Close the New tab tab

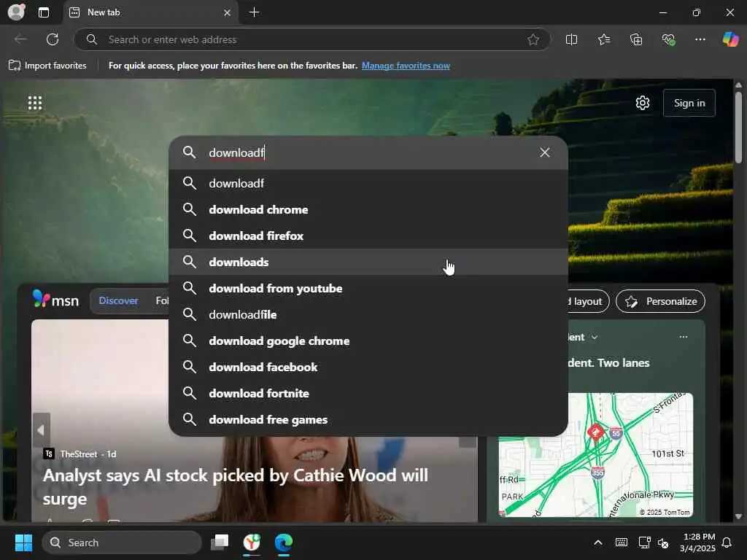click(228, 13)
